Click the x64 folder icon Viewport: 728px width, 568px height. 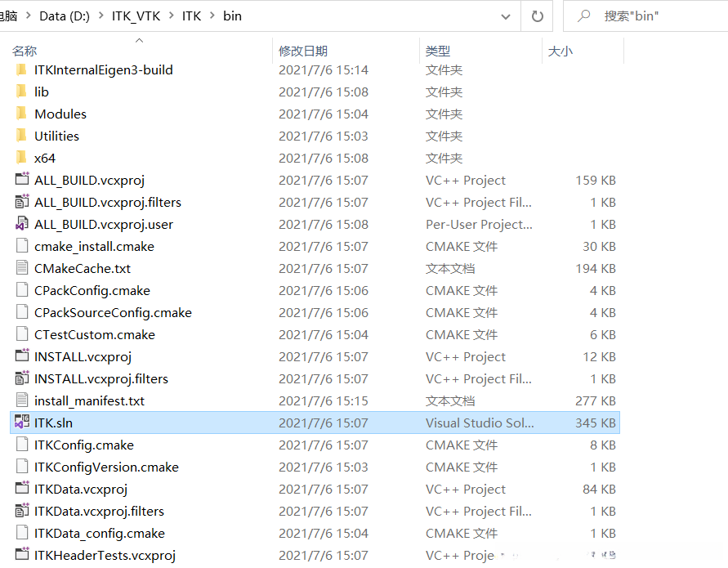click(x=21, y=159)
